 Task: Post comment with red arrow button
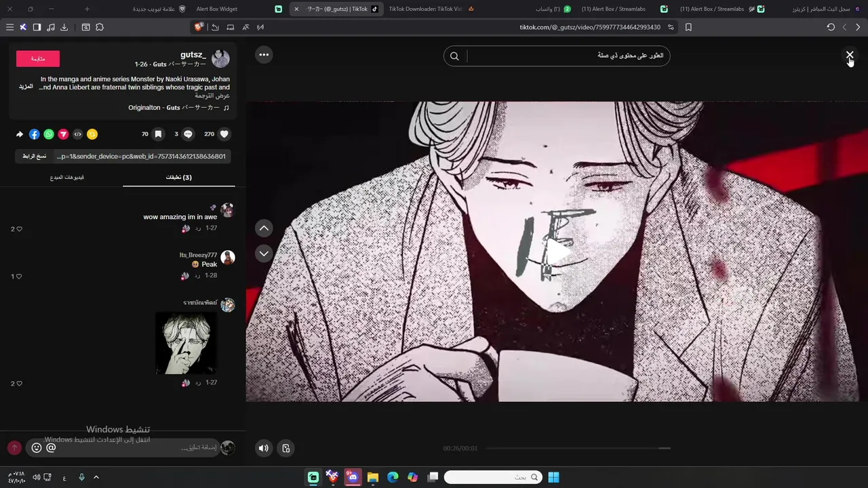point(14,447)
